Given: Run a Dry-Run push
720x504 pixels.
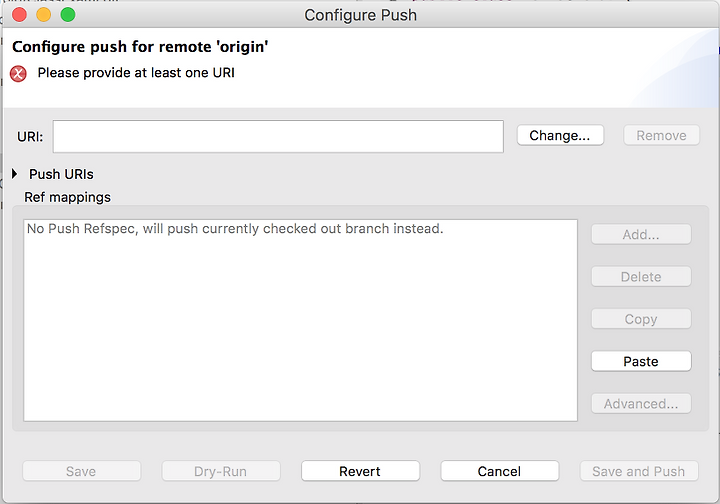Looking at the screenshot, I should coord(221,471).
